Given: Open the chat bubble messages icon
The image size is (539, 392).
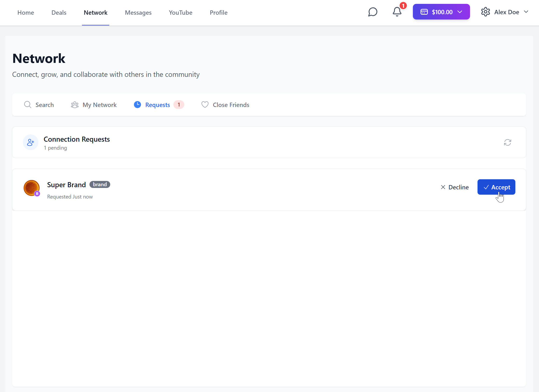Looking at the screenshot, I should click(x=373, y=12).
